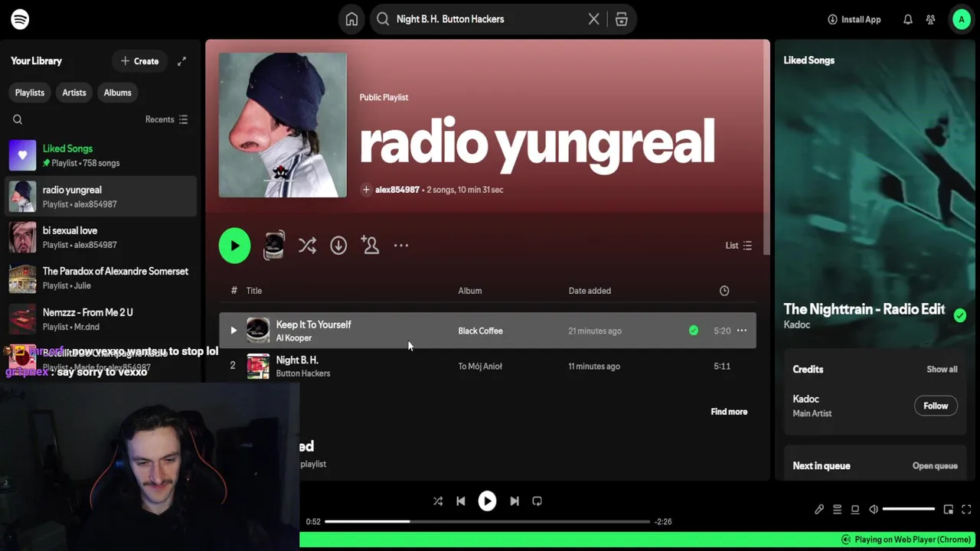
Task: Follow Kadoc
Action: (936, 406)
